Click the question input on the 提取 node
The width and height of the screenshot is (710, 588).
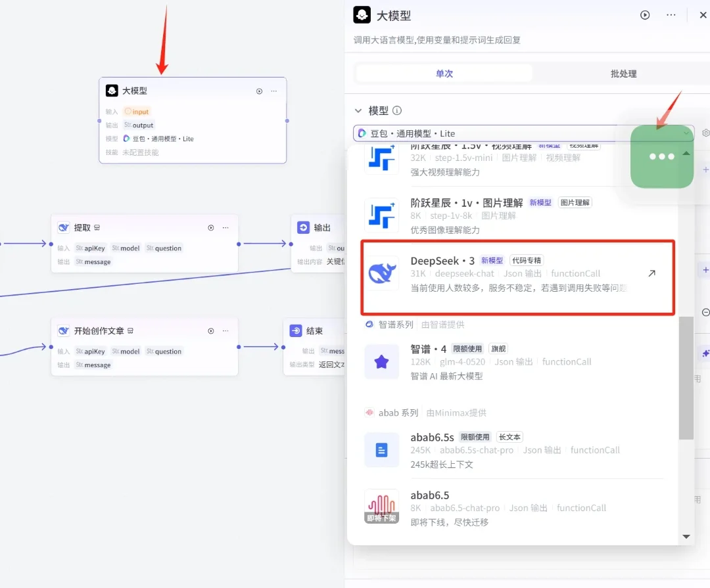[164, 248]
